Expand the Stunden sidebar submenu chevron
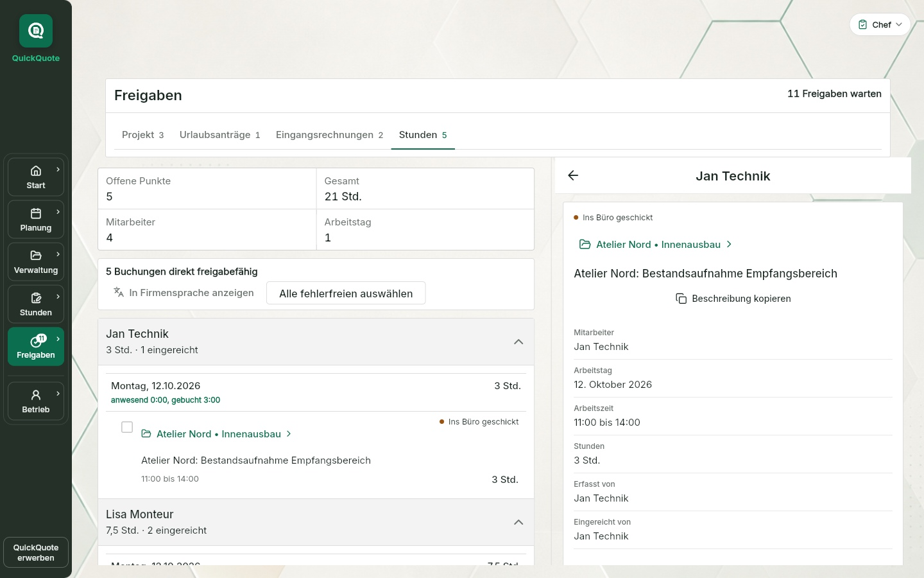 58,297
